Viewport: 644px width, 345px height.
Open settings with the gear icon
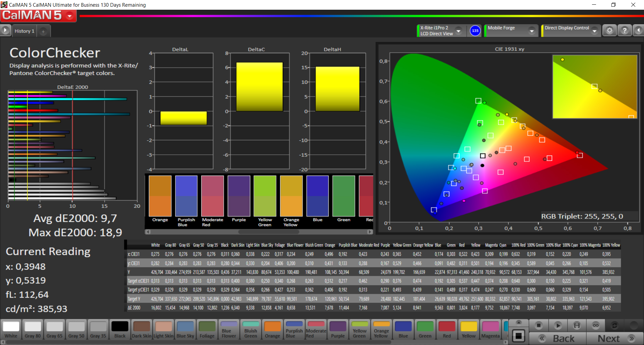click(609, 31)
